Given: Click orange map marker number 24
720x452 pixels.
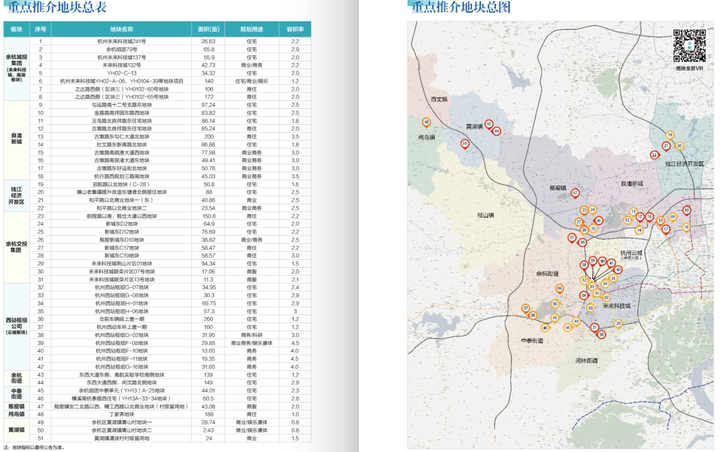Looking at the screenshot, I should (593, 210).
